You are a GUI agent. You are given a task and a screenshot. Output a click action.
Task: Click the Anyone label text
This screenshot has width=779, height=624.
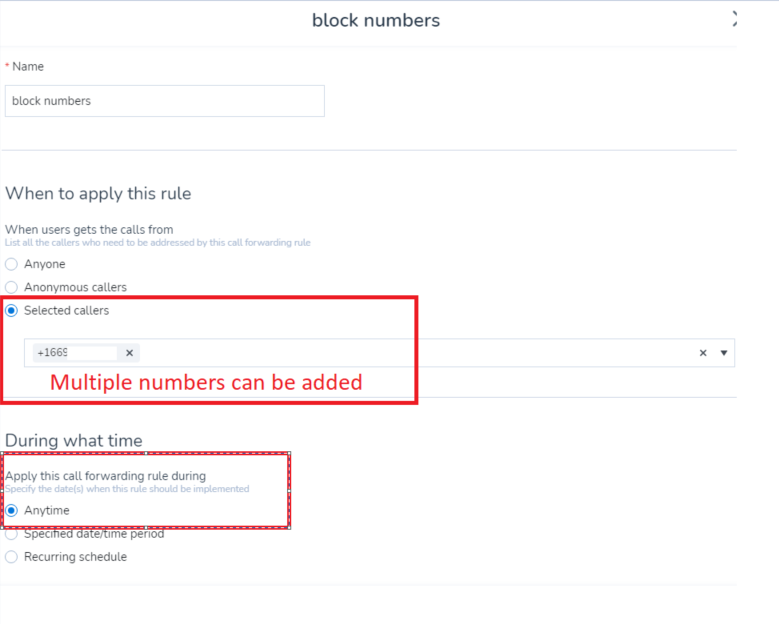click(45, 264)
